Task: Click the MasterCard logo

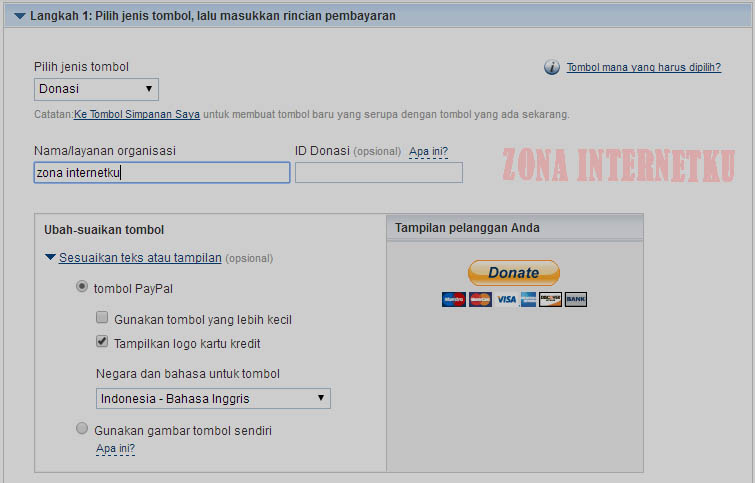Action: point(480,300)
